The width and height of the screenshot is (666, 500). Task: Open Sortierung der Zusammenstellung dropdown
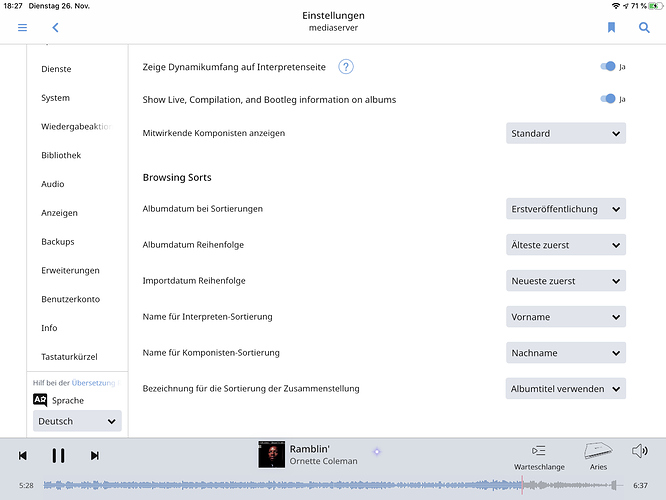coord(566,389)
